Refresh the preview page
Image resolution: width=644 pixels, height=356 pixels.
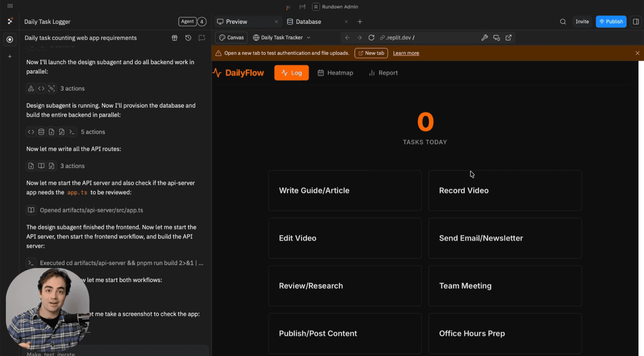pos(371,37)
